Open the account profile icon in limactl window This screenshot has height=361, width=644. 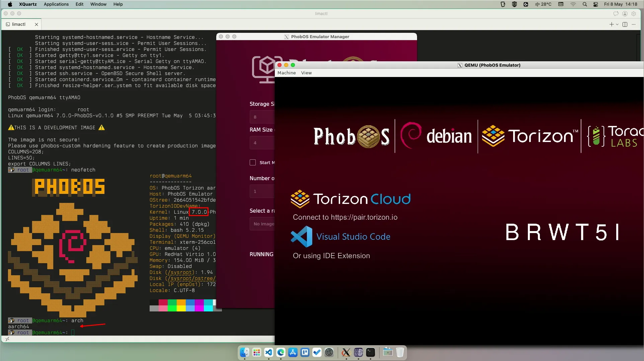[x=625, y=14]
